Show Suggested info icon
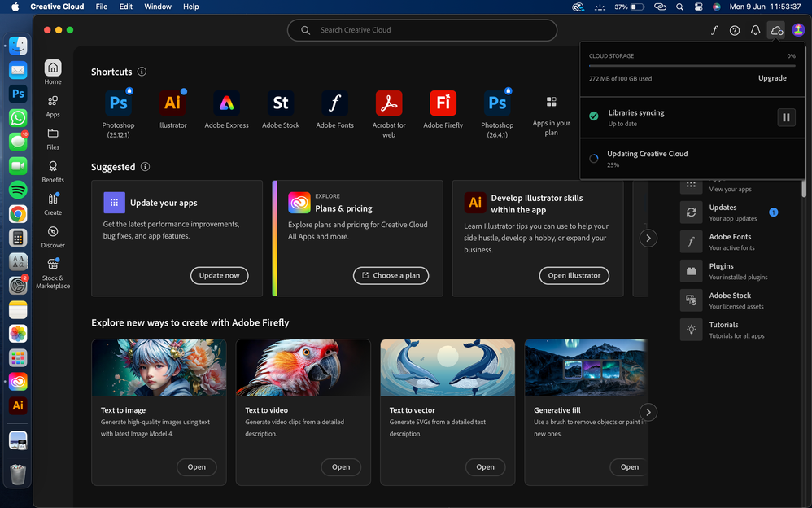Screen dimensions: 812x508 click(x=146, y=166)
